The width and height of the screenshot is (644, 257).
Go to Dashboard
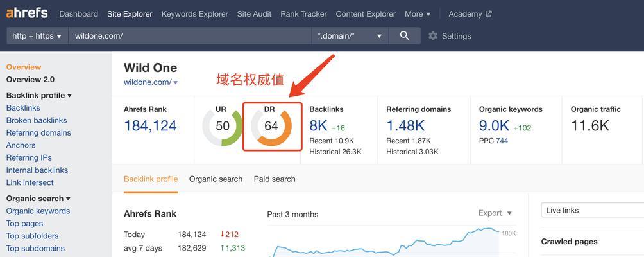point(78,14)
